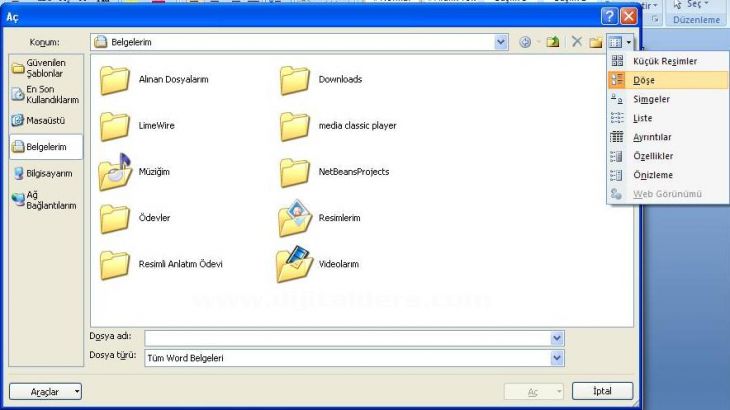The image size is (730, 410).
Task: Select the media classic player folder icon
Action: coord(294,126)
